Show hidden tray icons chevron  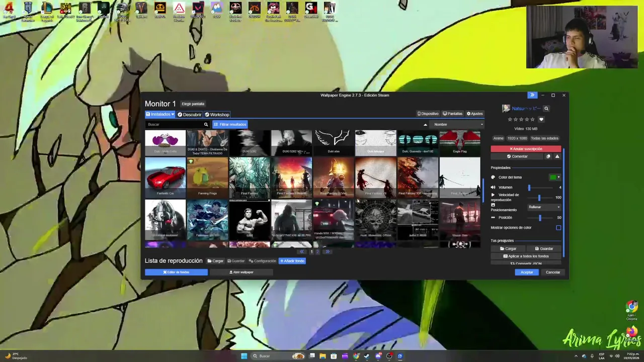tap(576, 356)
